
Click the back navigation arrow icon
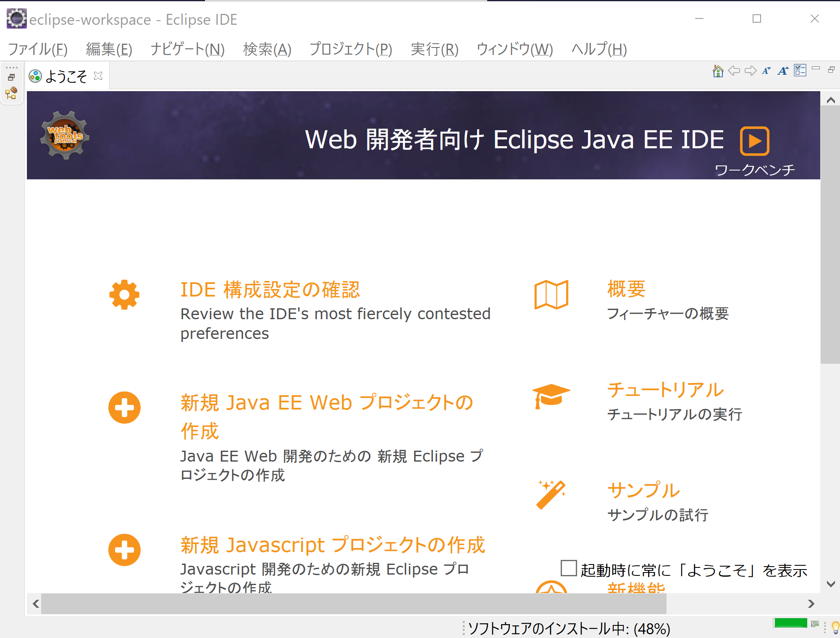point(734,71)
